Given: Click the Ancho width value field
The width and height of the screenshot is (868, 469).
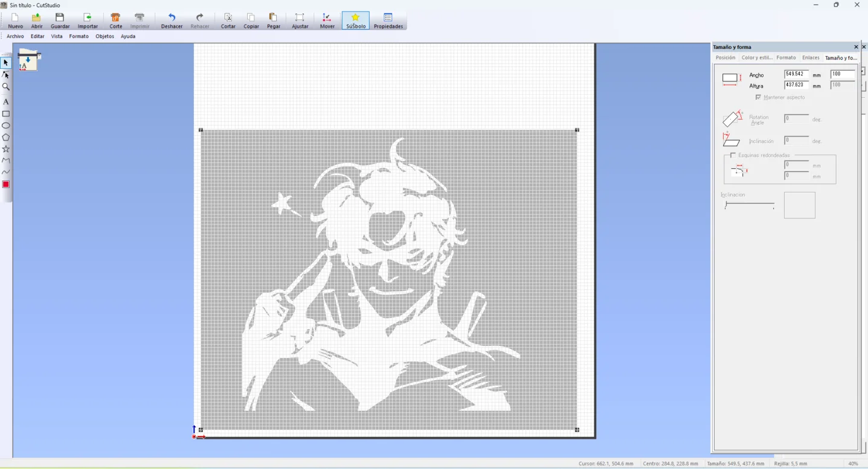Looking at the screenshot, I should click(796, 74).
